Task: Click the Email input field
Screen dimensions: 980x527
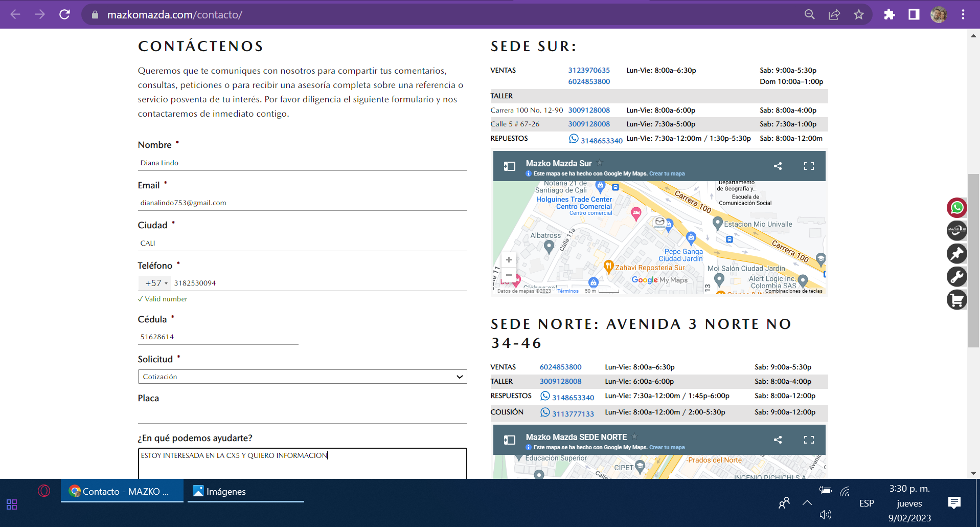Action: click(303, 203)
